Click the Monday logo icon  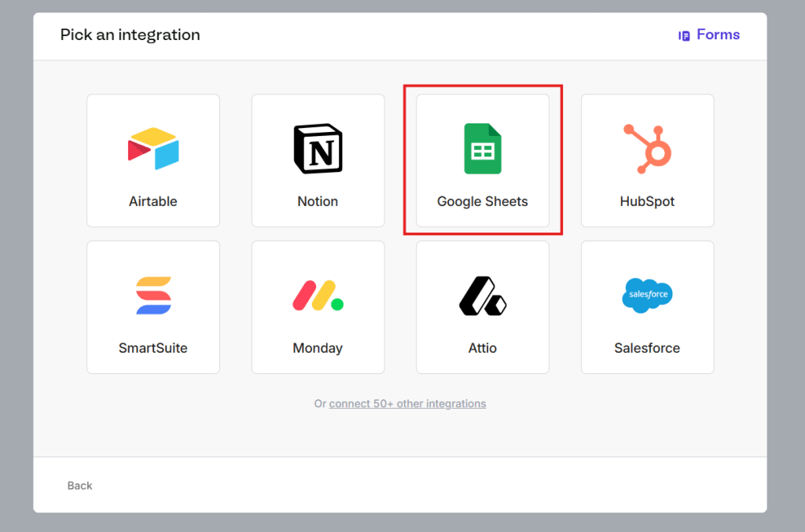(x=318, y=295)
